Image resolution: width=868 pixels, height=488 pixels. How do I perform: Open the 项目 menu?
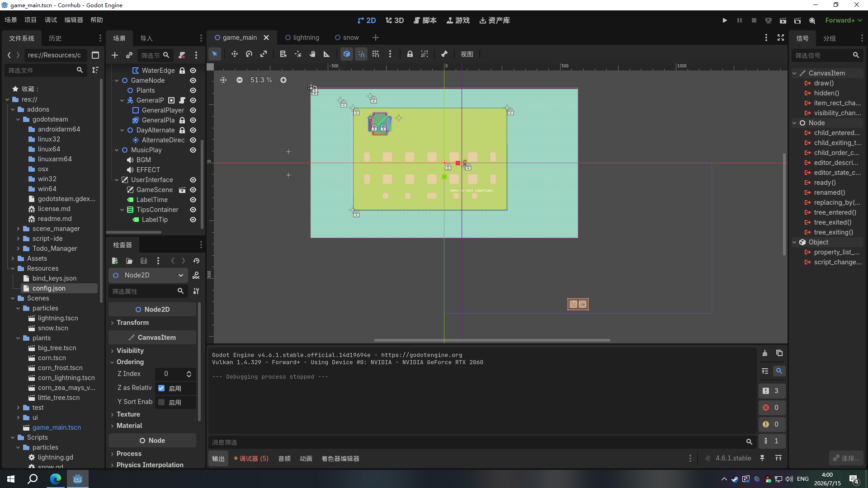coord(30,20)
